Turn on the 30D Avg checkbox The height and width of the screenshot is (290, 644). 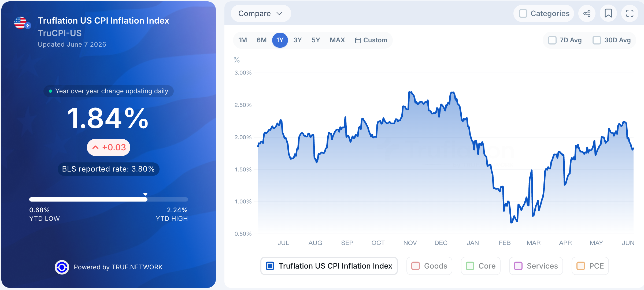click(x=597, y=40)
